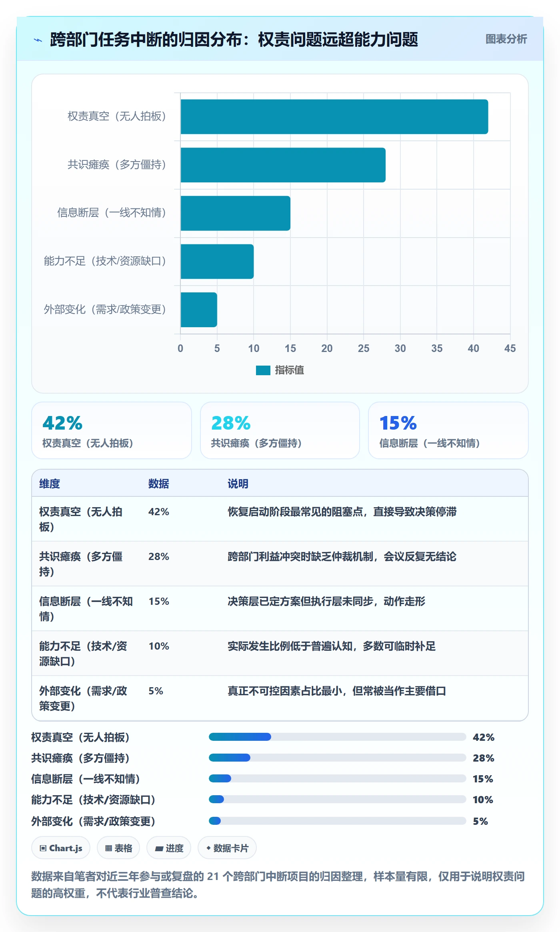This screenshot has height=932, width=560.
Task: Click the 数据 column header
Action: [159, 484]
